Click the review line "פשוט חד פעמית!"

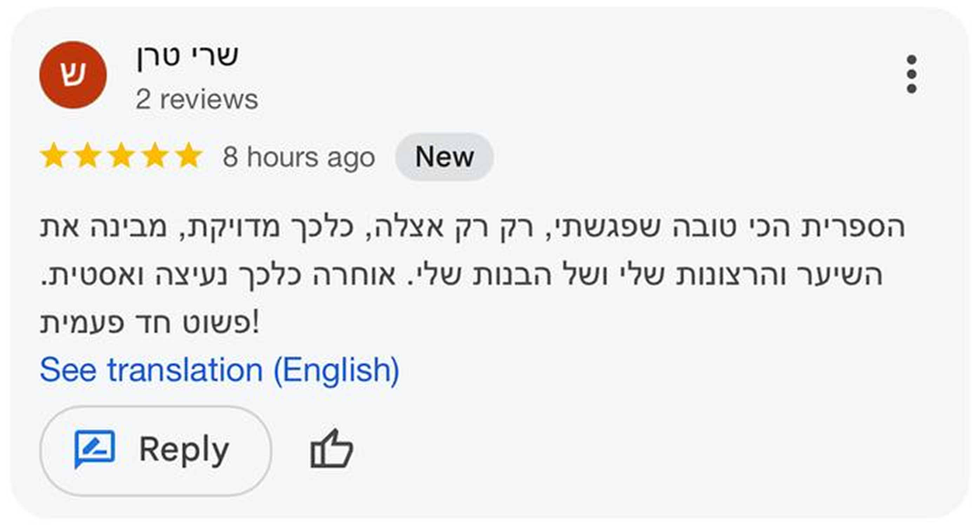tap(150, 323)
